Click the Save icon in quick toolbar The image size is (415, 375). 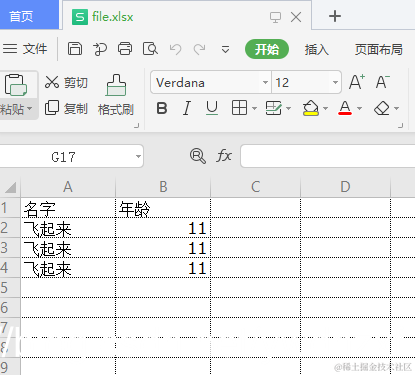(x=75, y=49)
